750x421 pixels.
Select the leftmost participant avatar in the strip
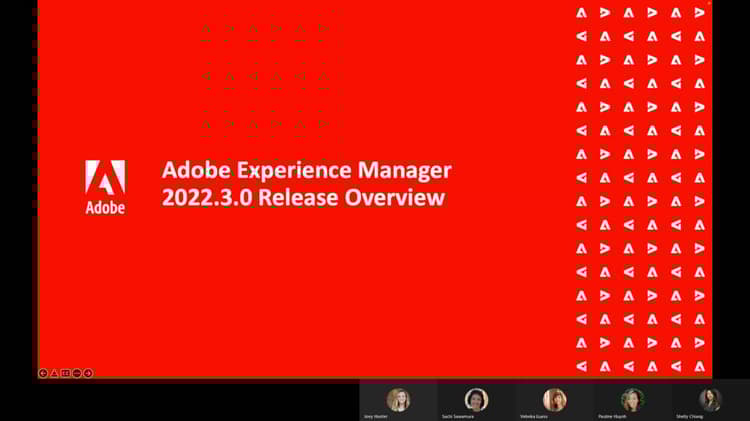pyautogui.click(x=398, y=399)
